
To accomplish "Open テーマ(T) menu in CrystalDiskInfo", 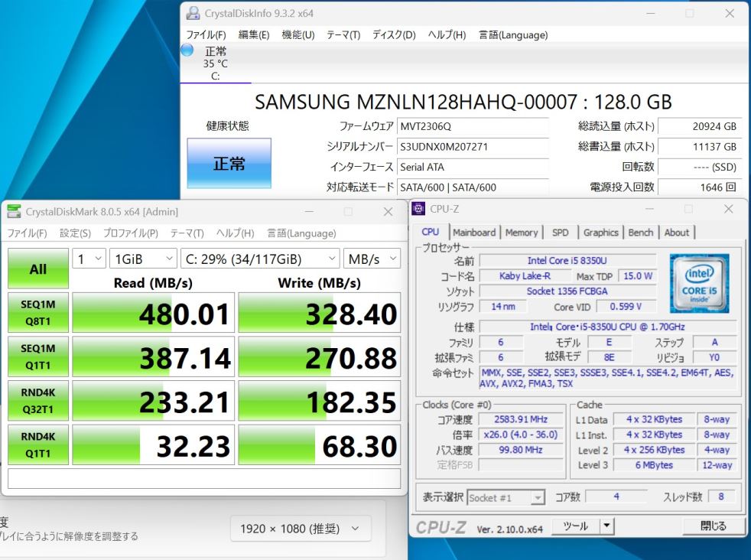I will coord(343,35).
